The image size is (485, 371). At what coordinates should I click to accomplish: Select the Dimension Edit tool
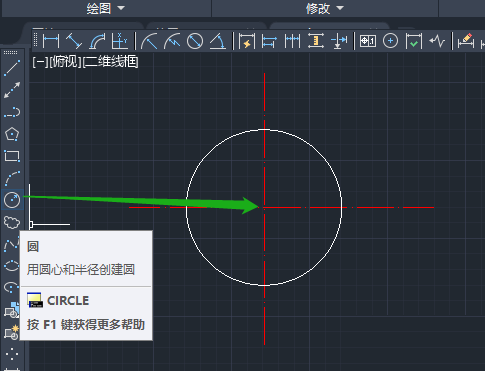click(466, 41)
